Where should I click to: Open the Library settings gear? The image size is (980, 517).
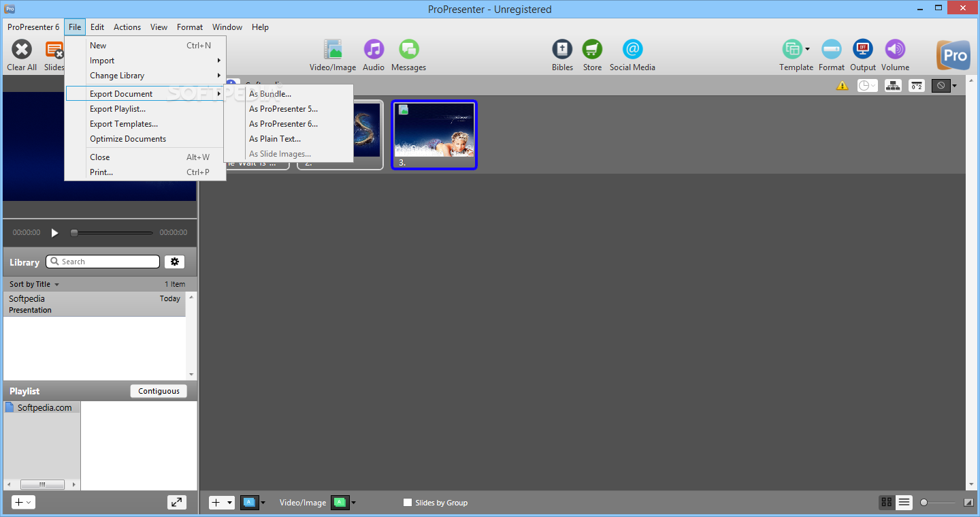[x=174, y=262]
